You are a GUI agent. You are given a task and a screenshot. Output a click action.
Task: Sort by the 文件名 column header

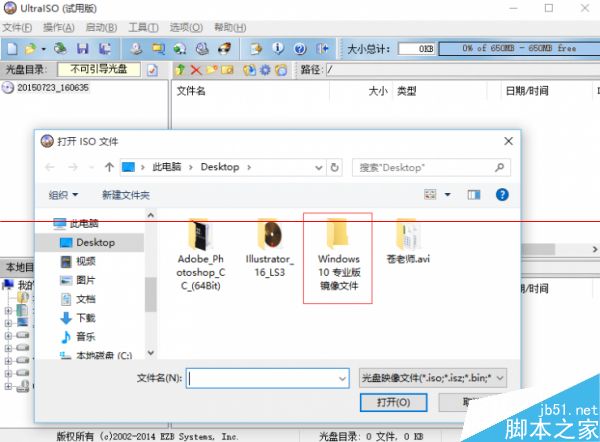pyautogui.click(x=191, y=91)
